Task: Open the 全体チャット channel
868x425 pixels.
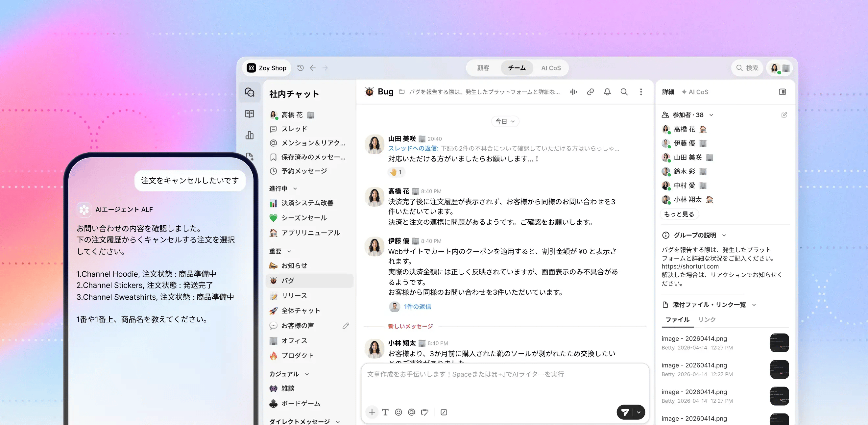Action: click(309, 311)
